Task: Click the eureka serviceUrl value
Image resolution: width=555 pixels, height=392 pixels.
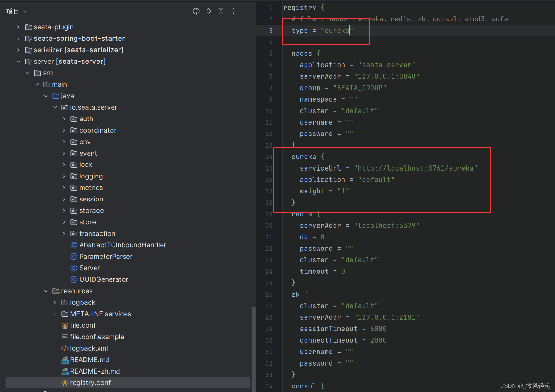Action: (415, 168)
